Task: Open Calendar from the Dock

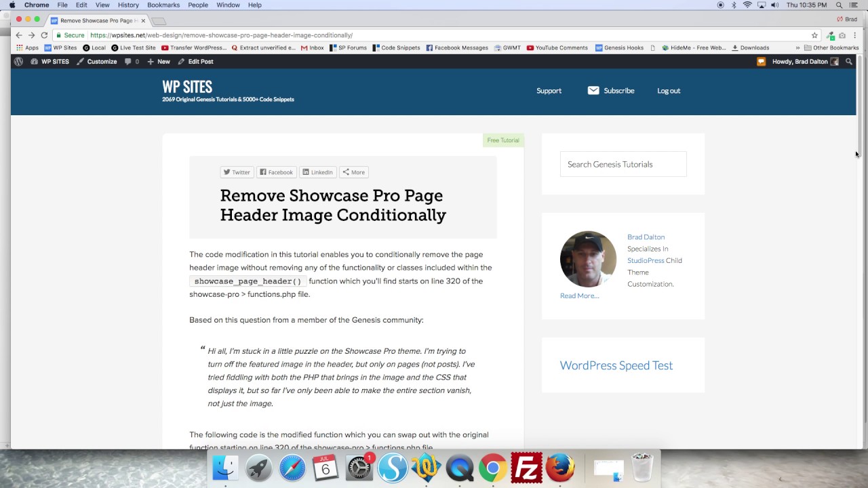Action: (325, 468)
